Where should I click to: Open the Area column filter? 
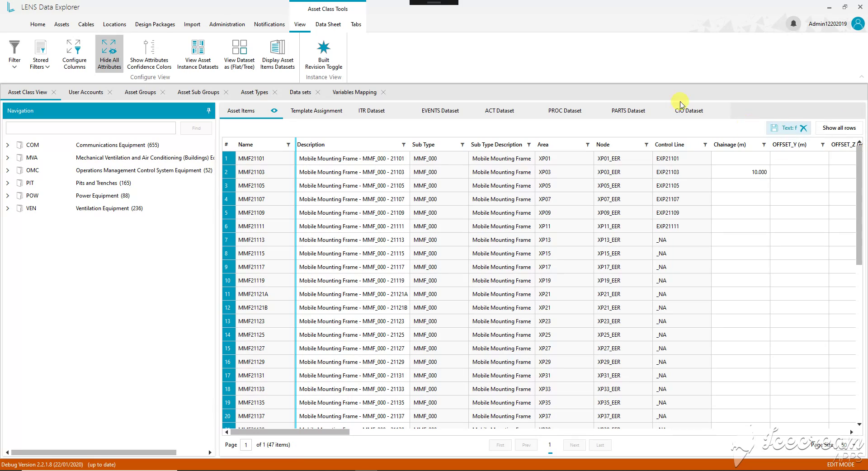tap(587, 145)
